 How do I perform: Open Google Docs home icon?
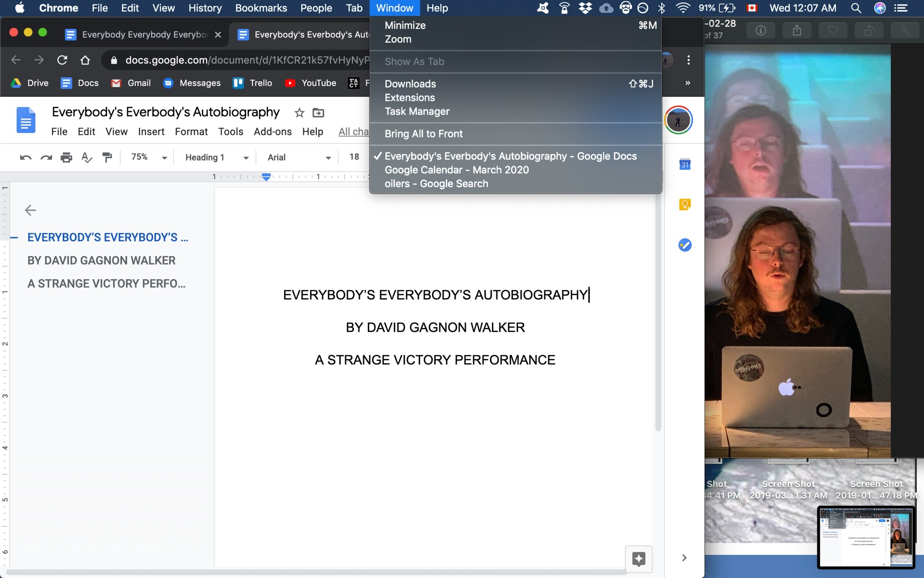(26, 120)
